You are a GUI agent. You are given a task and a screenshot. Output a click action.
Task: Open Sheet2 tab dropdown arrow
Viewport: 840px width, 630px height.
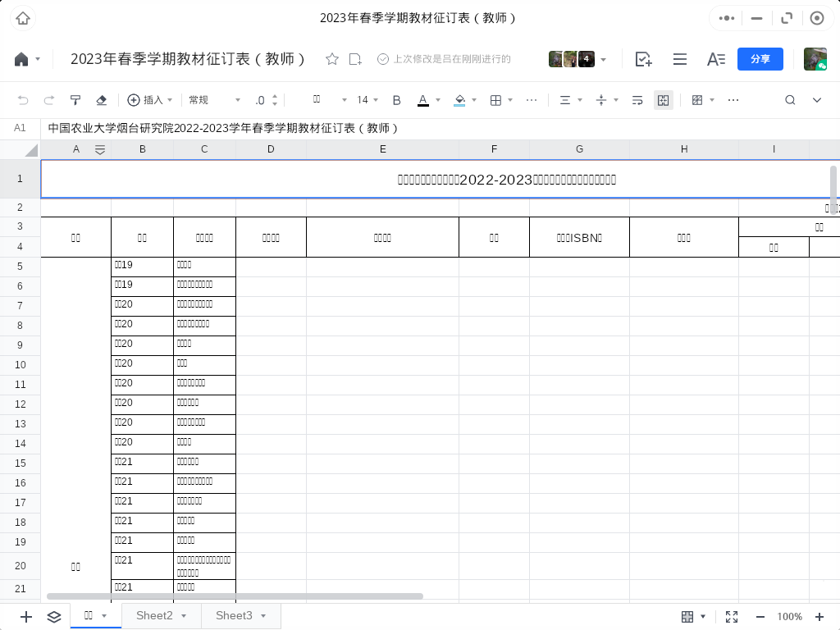(184, 616)
